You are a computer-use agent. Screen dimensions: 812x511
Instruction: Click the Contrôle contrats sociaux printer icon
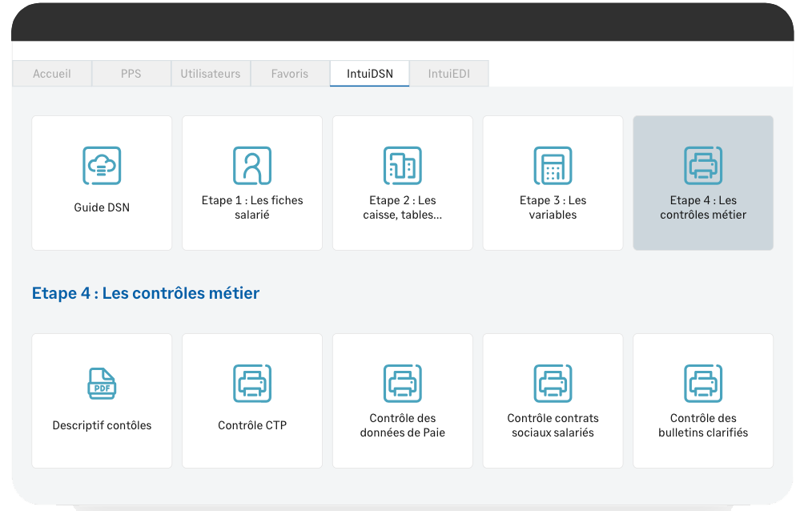(553, 384)
